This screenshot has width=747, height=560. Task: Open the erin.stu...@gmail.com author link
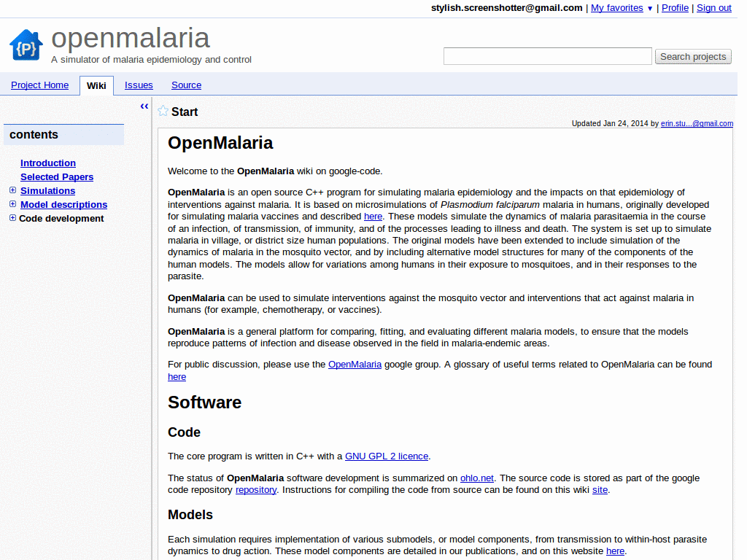point(697,123)
